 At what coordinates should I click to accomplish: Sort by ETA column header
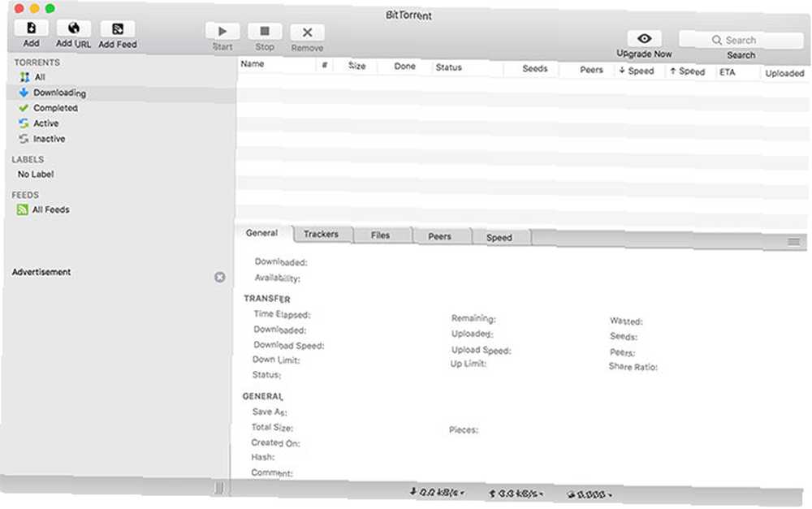point(727,72)
